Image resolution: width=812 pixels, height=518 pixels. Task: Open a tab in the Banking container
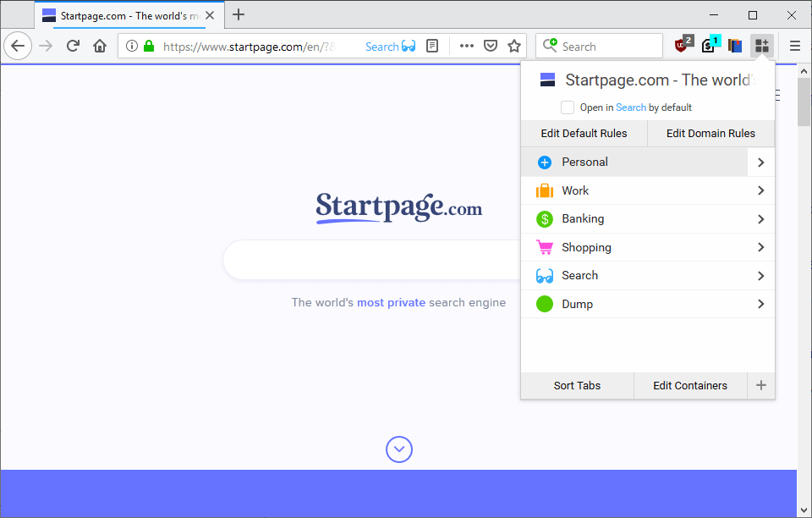click(x=634, y=219)
